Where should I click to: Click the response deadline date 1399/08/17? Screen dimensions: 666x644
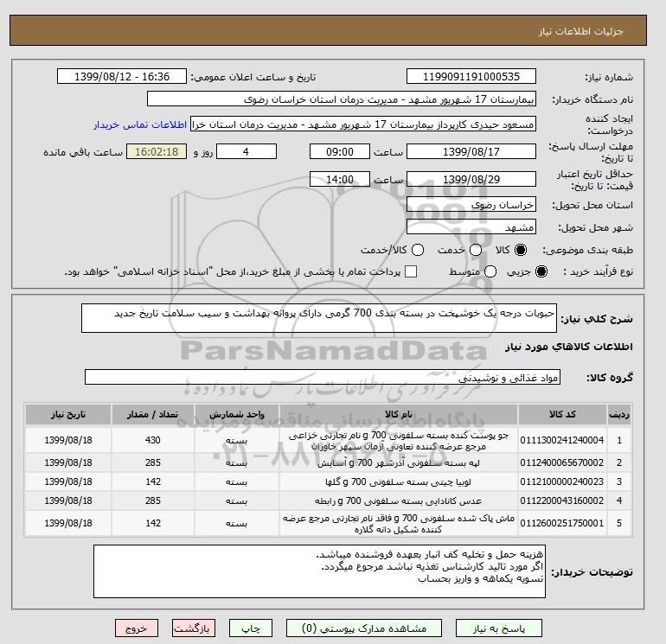(x=471, y=151)
